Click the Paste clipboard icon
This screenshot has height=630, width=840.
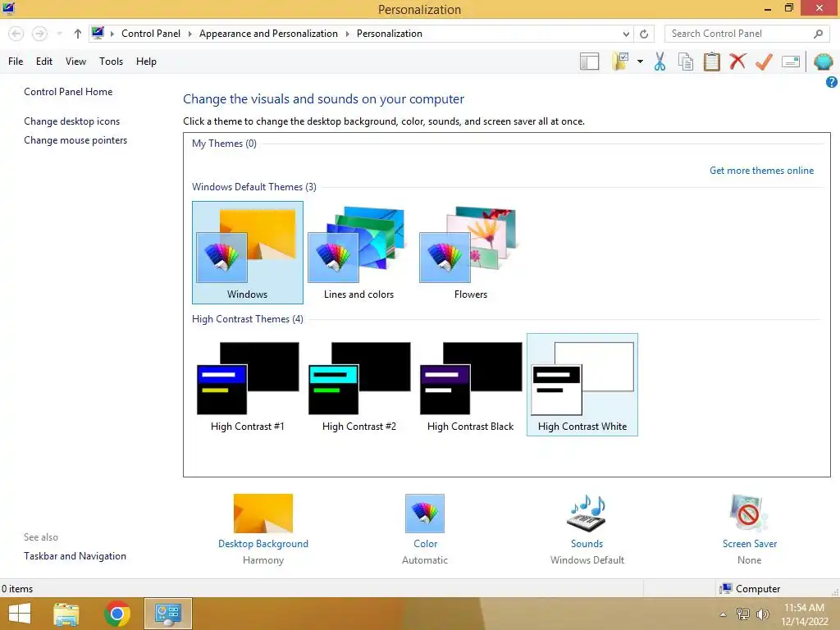[711, 62]
